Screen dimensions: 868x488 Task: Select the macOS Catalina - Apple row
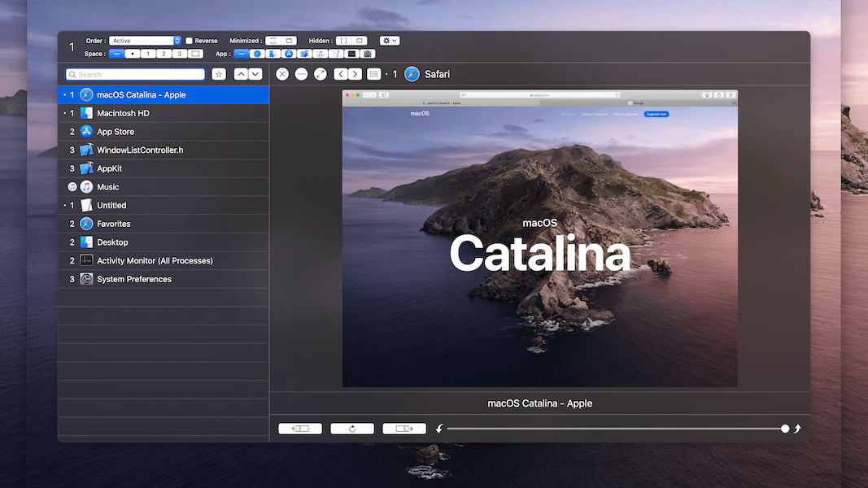[164, 94]
